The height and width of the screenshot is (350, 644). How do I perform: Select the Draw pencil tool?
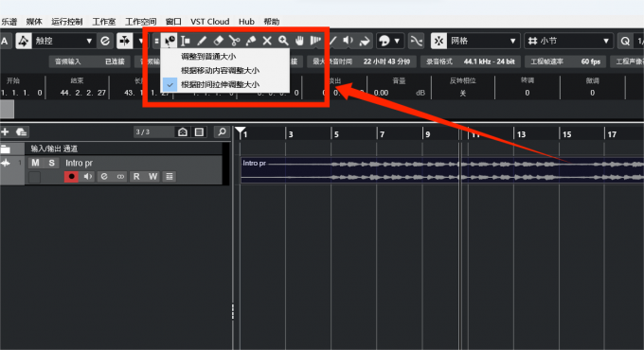[x=202, y=41]
